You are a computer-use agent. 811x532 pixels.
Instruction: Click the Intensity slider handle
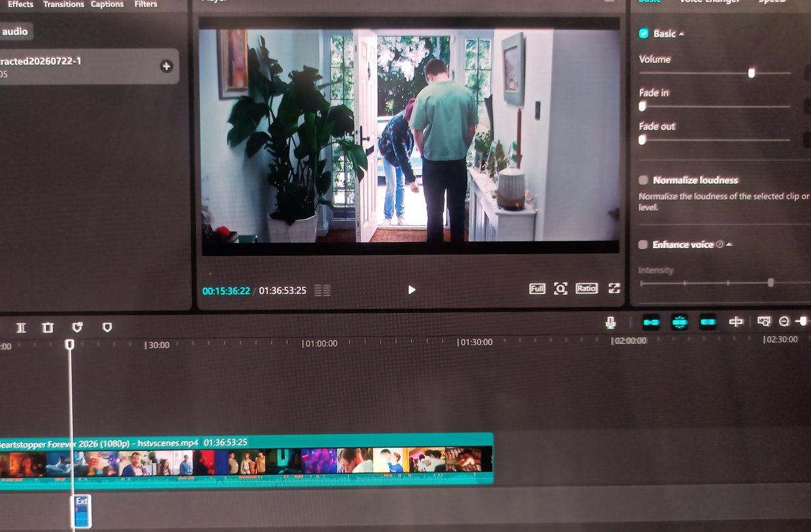(770, 283)
